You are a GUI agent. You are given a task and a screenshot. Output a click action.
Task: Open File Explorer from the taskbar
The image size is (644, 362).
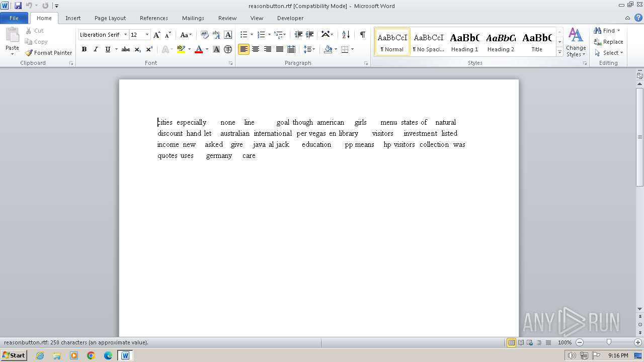pyautogui.click(x=57, y=355)
